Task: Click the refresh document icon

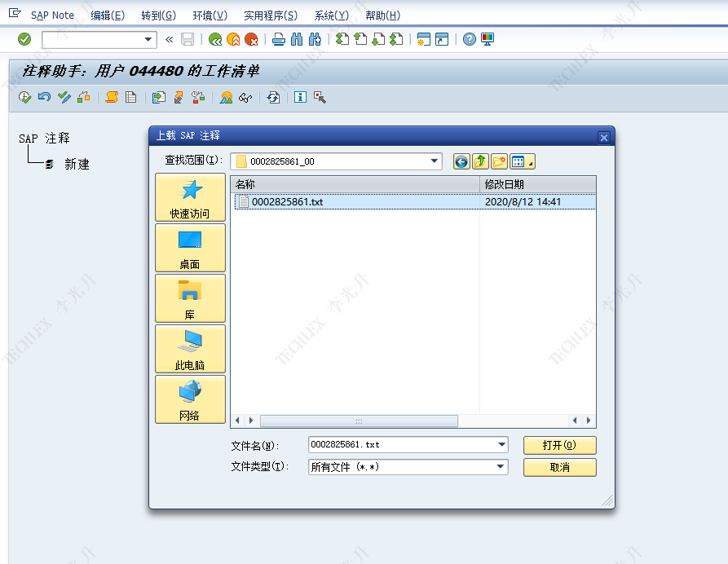Action: tap(273, 98)
